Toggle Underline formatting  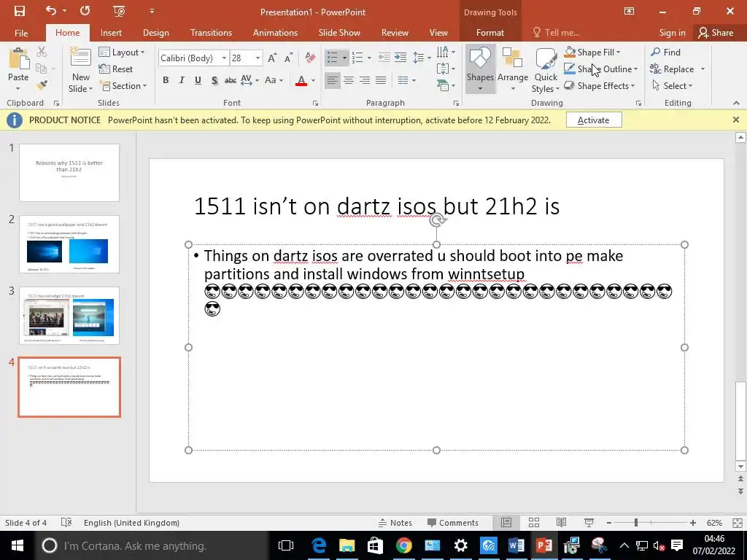pyautogui.click(x=198, y=80)
